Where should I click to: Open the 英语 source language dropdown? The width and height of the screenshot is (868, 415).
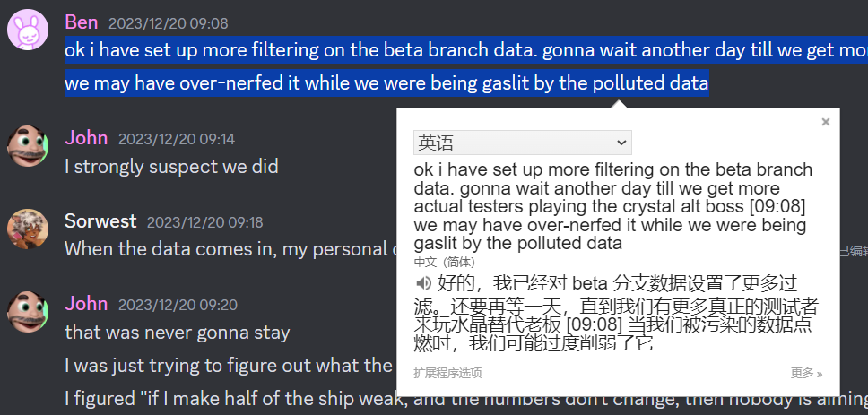coord(522,143)
